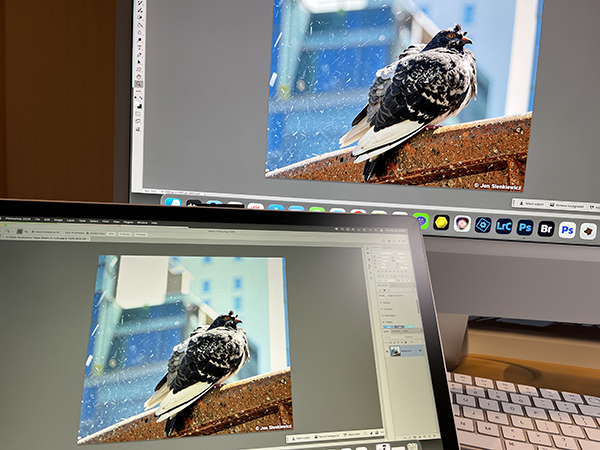Click the yellow hexagon app in monitor dock
This screenshot has width=600, height=450.
(441, 223)
